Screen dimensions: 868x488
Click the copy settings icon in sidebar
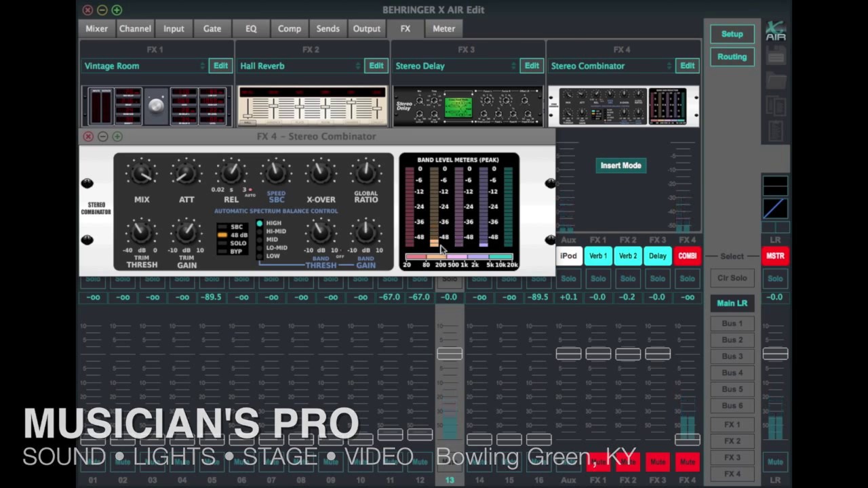pyautogui.click(x=776, y=106)
